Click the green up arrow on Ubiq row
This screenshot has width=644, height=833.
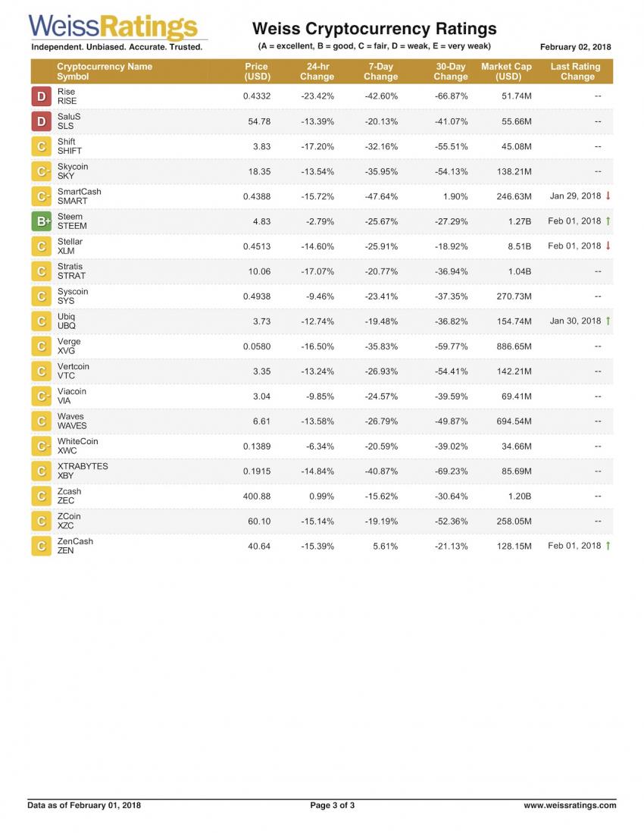tap(608, 321)
